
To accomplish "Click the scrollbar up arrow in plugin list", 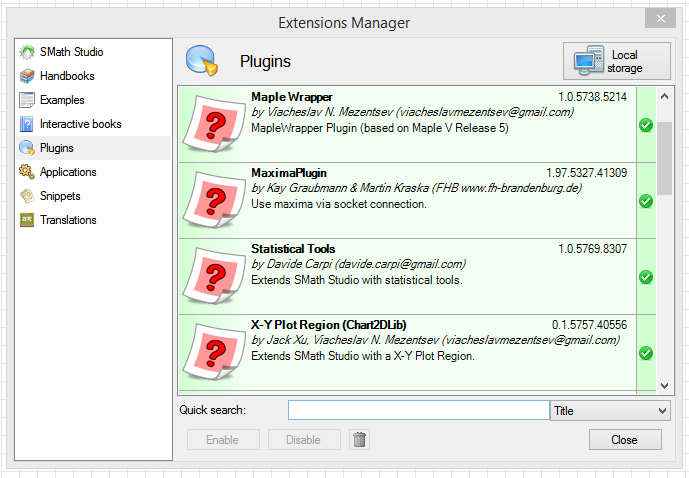I will [664, 96].
